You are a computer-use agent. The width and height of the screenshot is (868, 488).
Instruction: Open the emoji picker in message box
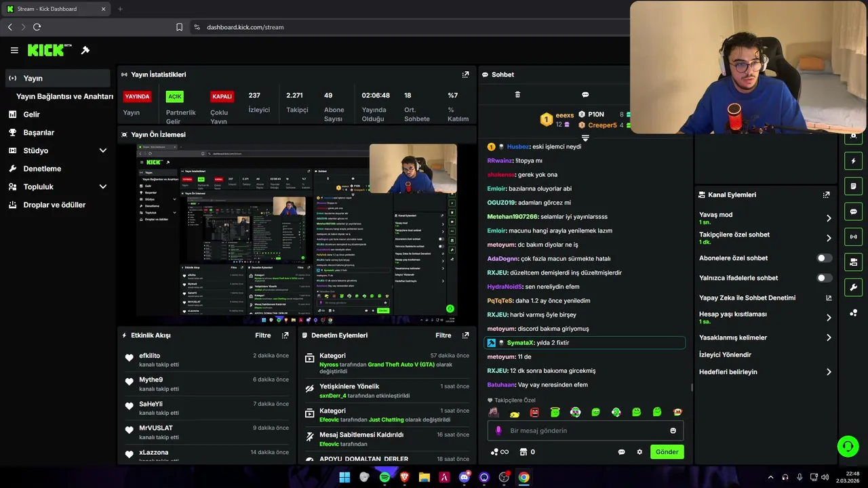673,430
